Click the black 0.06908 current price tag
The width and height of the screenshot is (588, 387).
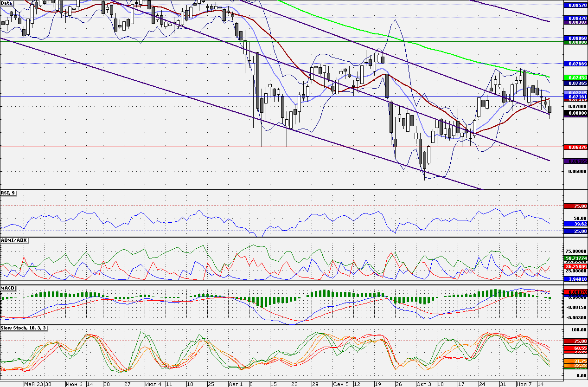(x=575, y=113)
